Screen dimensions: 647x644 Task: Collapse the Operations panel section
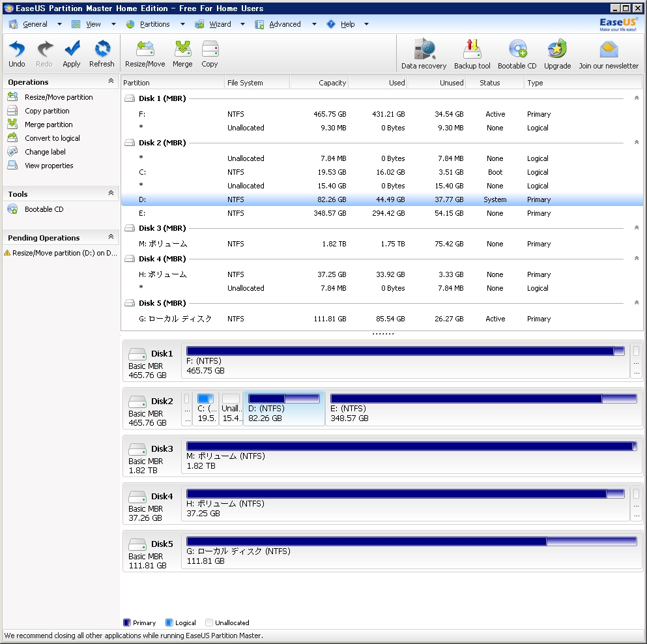(x=111, y=81)
